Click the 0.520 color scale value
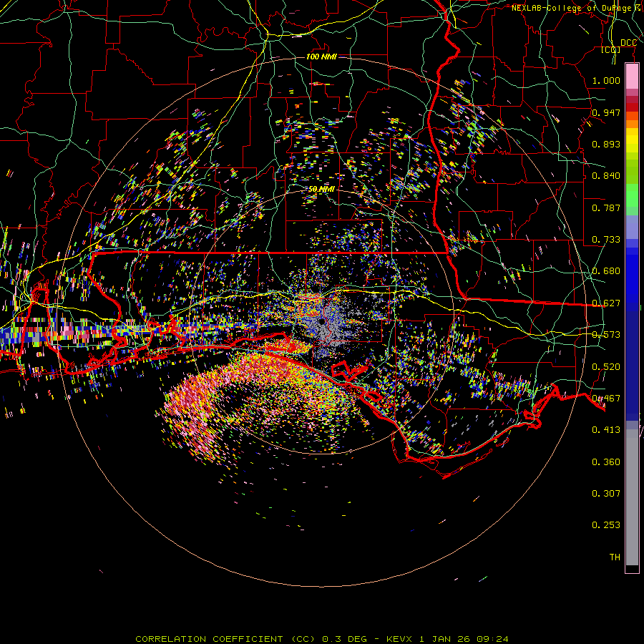 606,366
